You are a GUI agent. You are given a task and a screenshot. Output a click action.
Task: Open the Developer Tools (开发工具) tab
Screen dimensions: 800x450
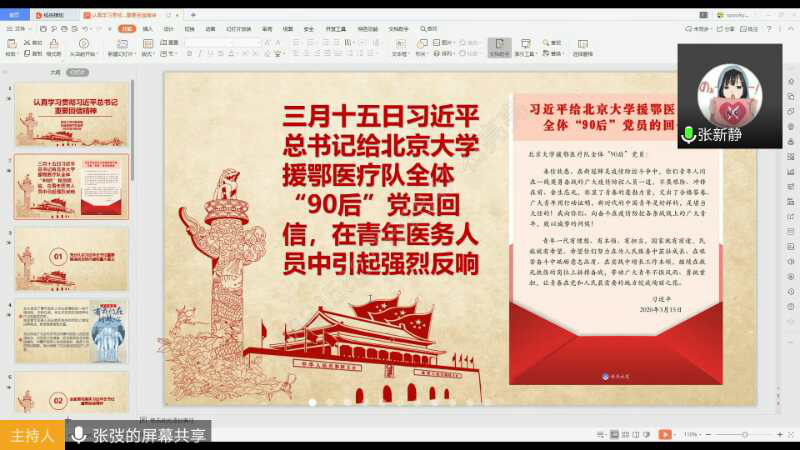pos(335,29)
